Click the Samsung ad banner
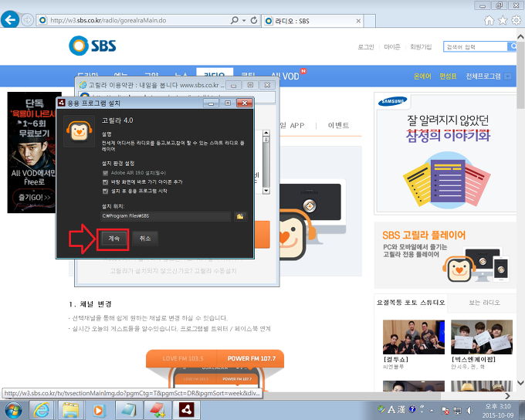 tap(446, 154)
